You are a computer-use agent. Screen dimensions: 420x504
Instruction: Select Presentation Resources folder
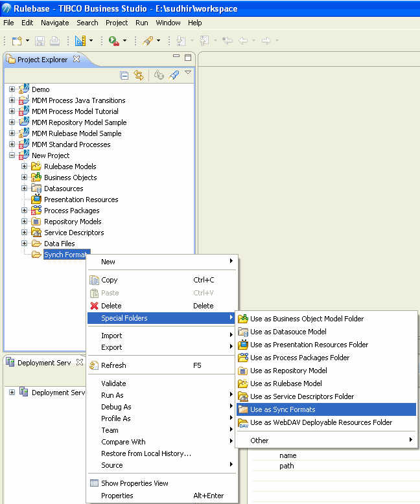point(81,200)
